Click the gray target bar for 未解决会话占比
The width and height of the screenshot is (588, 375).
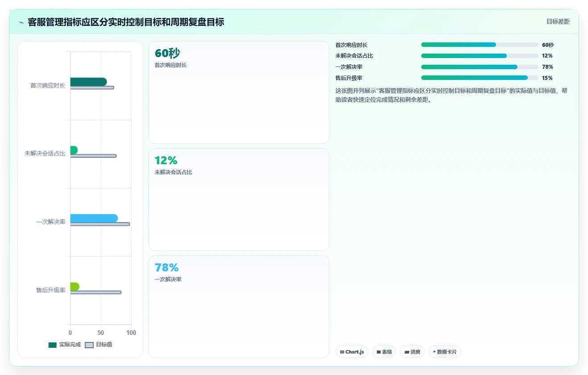click(x=93, y=156)
